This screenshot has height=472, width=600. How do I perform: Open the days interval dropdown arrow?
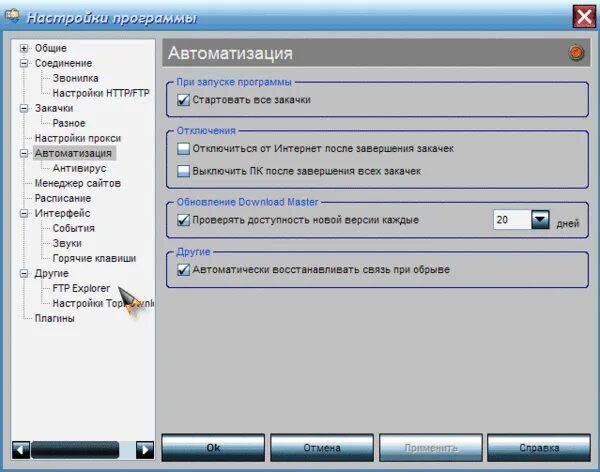[540, 220]
